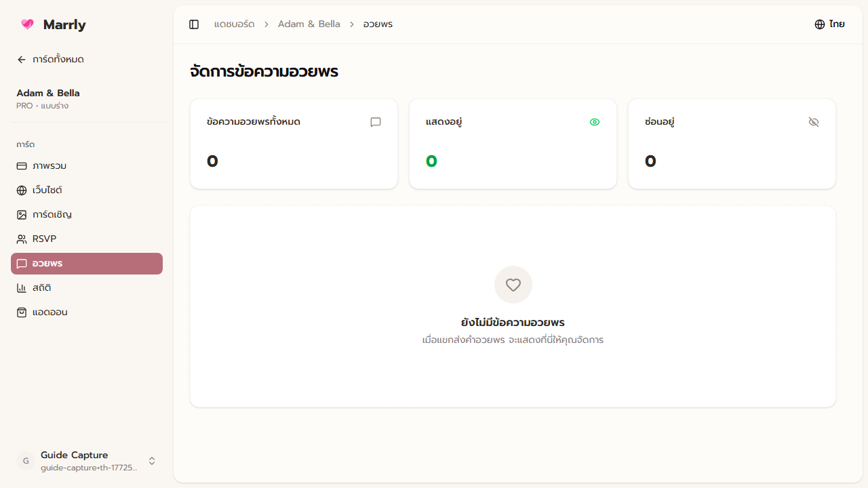Click the Marrly heart logo
868x488 pixels.
(27, 24)
